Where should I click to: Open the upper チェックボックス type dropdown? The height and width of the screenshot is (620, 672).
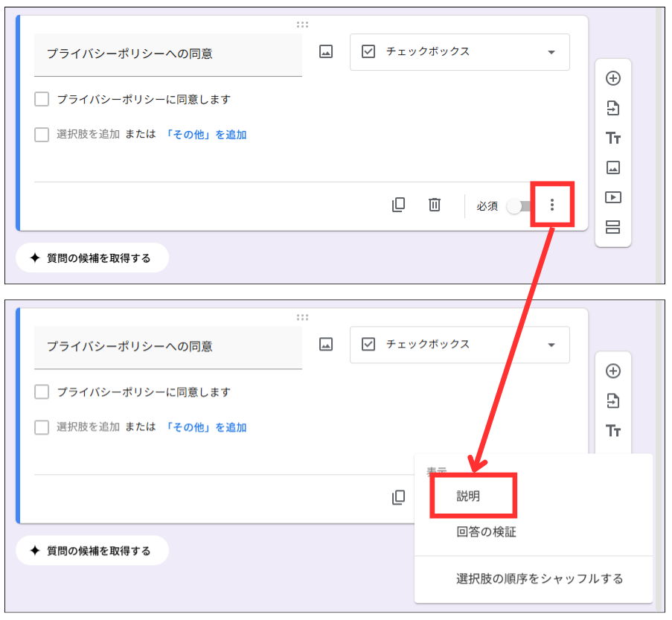(x=459, y=52)
